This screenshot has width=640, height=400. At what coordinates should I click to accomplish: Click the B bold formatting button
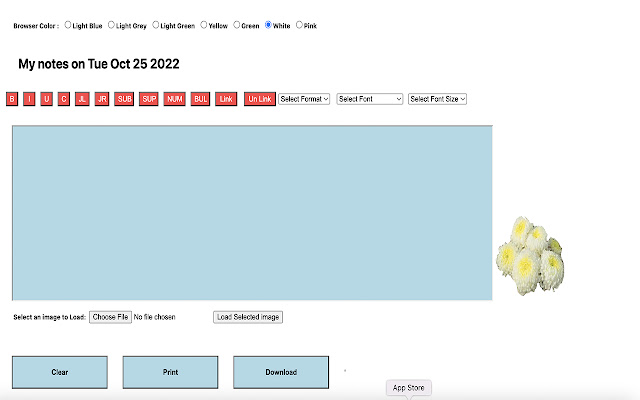tap(12, 99)
